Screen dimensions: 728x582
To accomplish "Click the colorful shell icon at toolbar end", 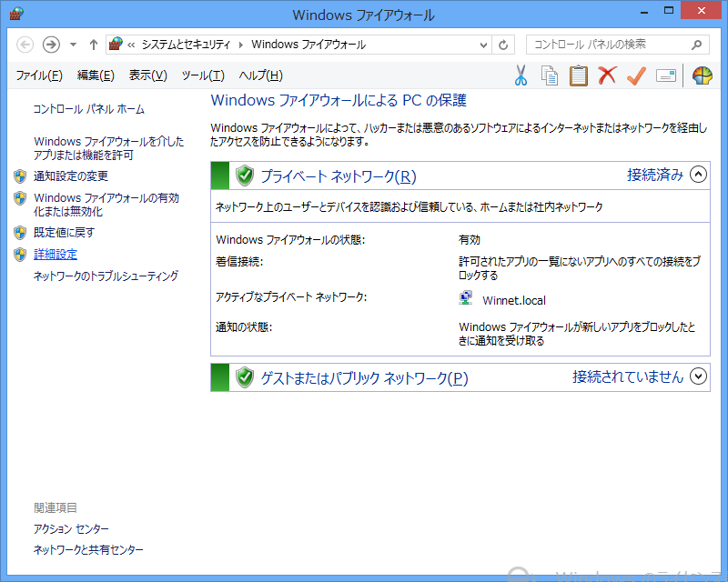I will [x=702, y=75].
